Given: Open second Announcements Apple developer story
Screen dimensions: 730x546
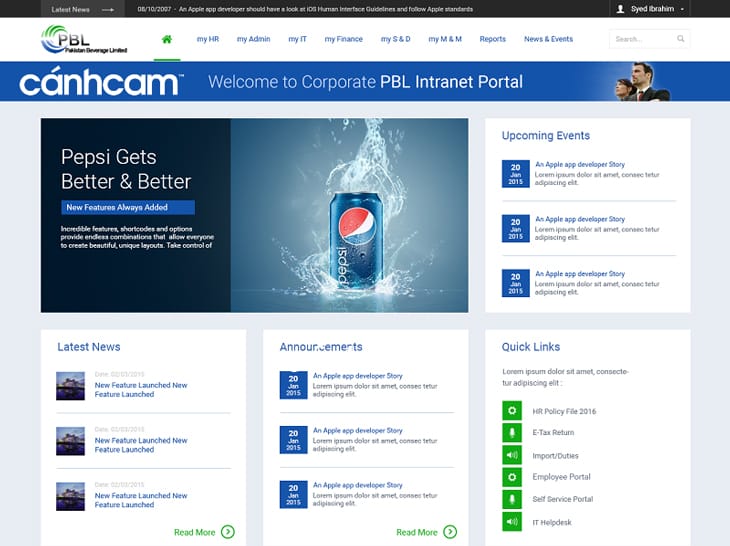Looking at the screenshot, I should [x=358, y=431].
